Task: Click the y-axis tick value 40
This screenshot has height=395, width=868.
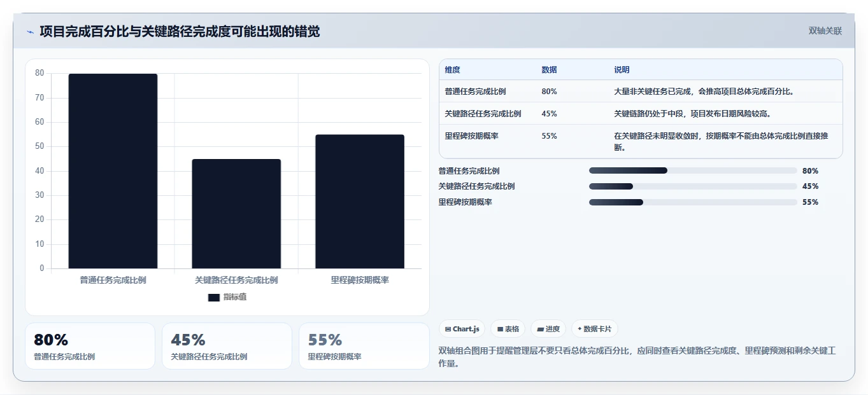Action: pos(39,171)
